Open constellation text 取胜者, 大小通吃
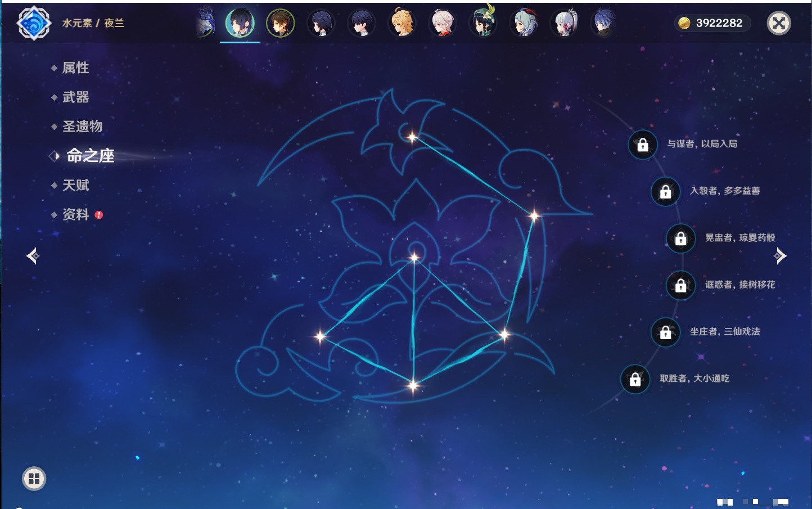Screen dimensions: 812x509 point(694,379)
